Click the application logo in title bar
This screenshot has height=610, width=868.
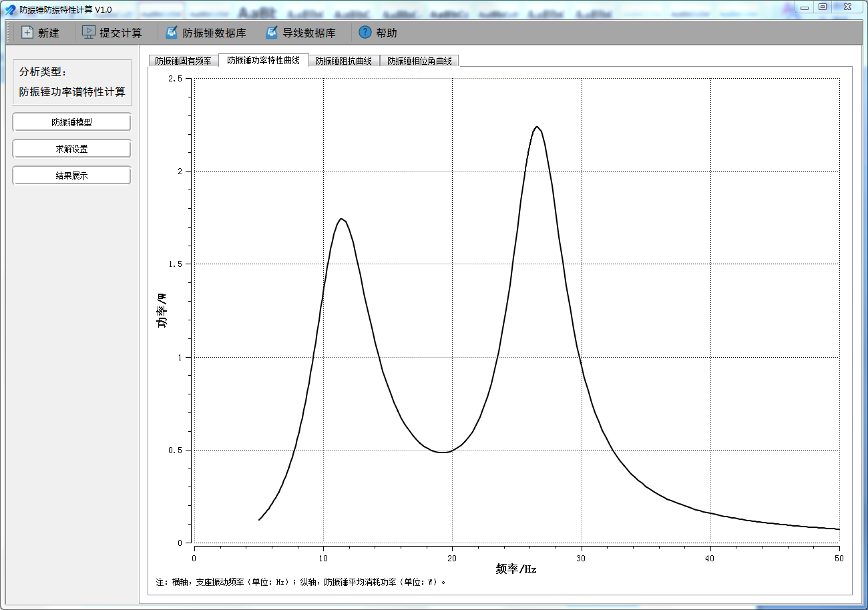(10, 9)
